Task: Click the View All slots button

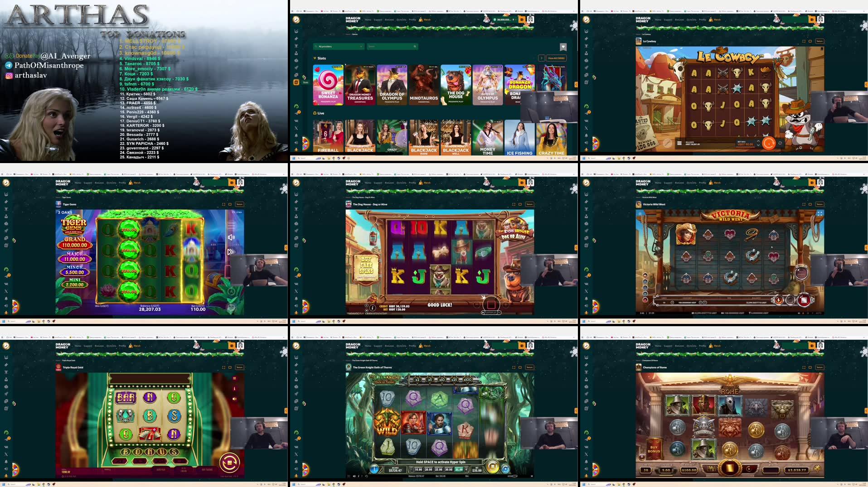Action: [556, 58]
